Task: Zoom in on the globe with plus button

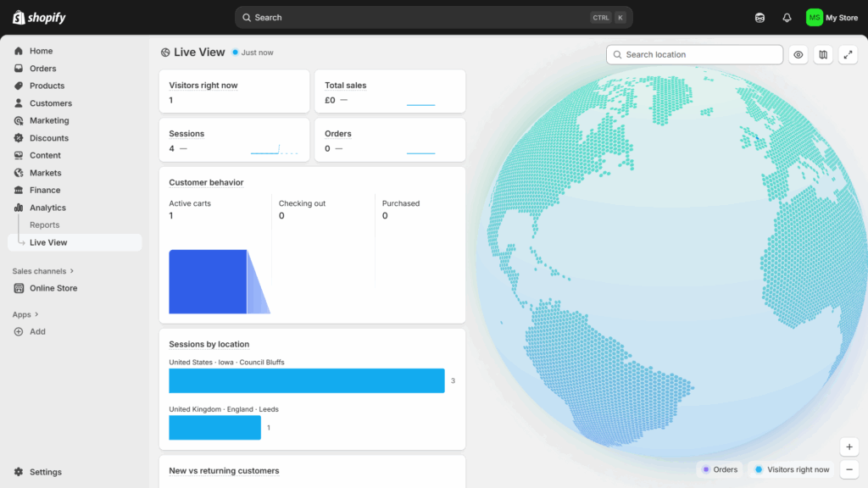Action: pos(849,446)
